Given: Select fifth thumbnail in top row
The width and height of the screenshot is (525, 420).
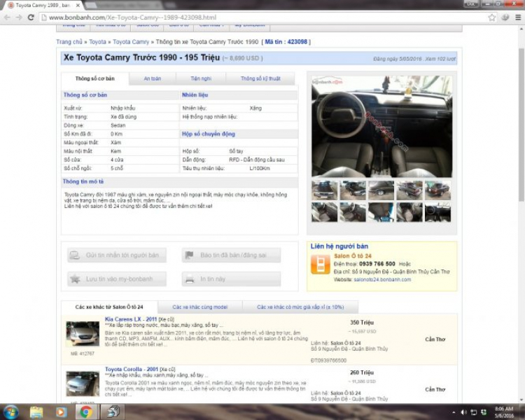Looking at the screenshot, I should point(437,190).
